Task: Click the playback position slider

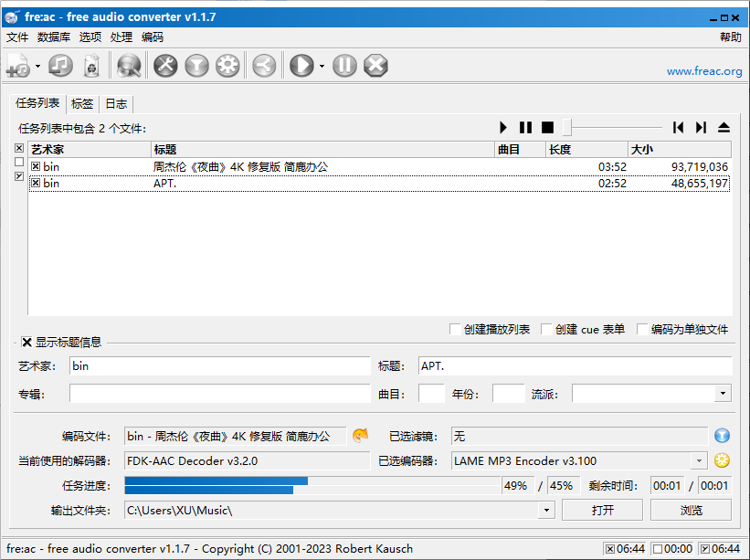Action: click(x=612, y=128)
